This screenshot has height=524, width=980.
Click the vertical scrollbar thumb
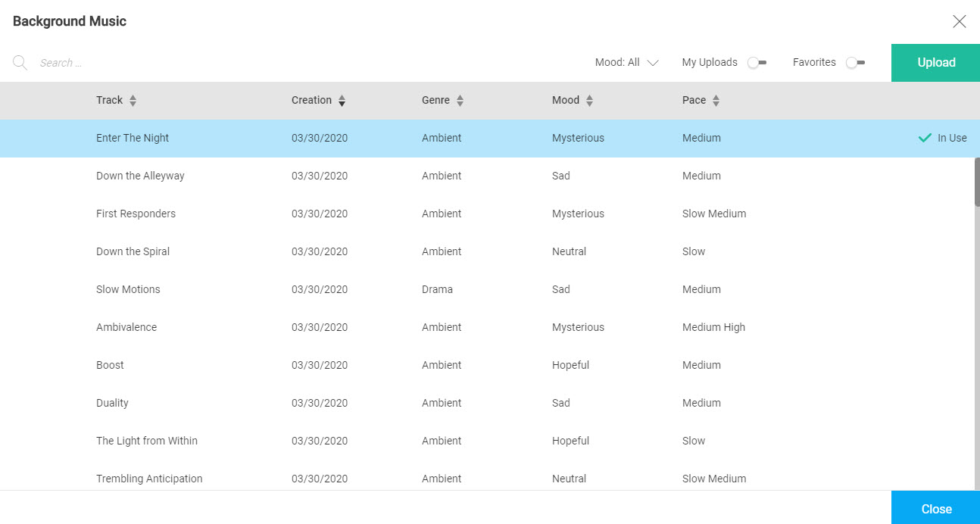977,182
